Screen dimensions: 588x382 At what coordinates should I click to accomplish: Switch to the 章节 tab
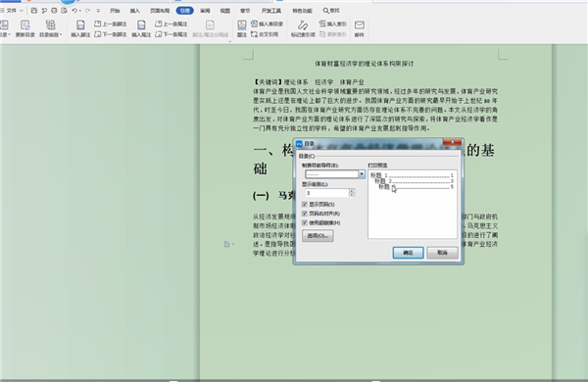[x=245, y=11]
